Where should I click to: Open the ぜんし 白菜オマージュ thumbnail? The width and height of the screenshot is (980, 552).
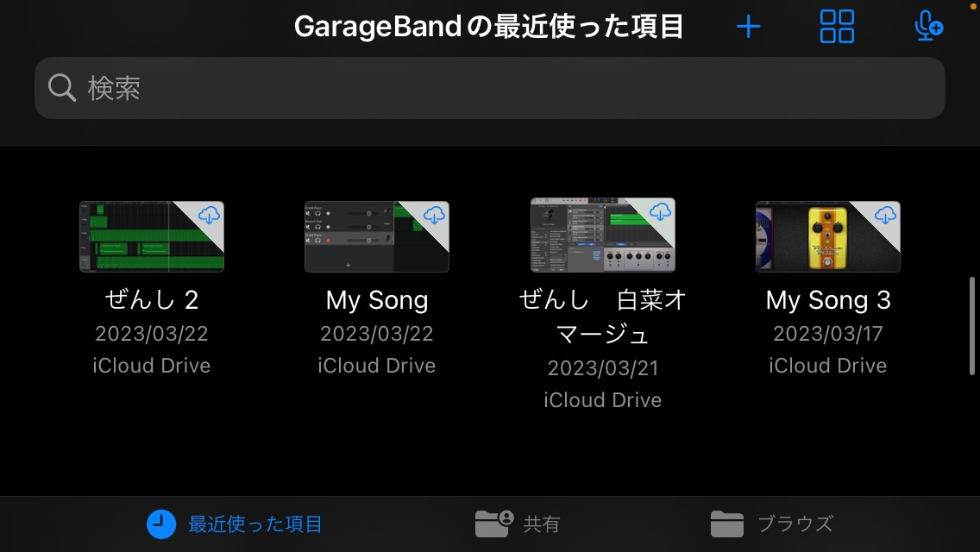(602, 235)
